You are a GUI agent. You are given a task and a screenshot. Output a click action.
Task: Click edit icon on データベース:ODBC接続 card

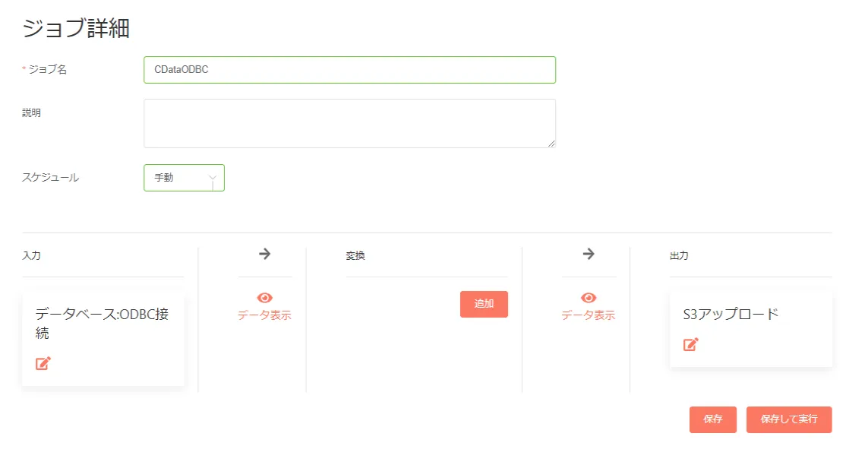43,363
